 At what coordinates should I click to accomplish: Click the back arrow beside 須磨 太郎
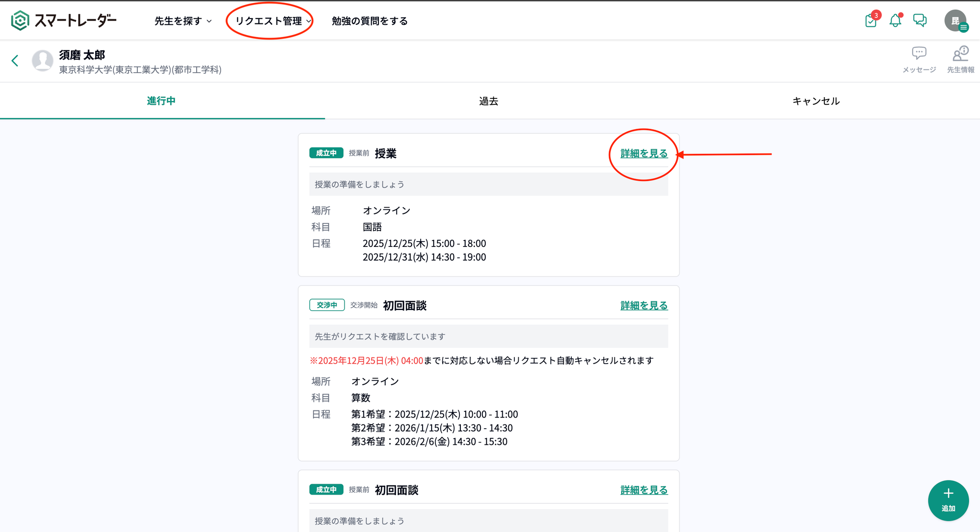[x=15, y=61]
